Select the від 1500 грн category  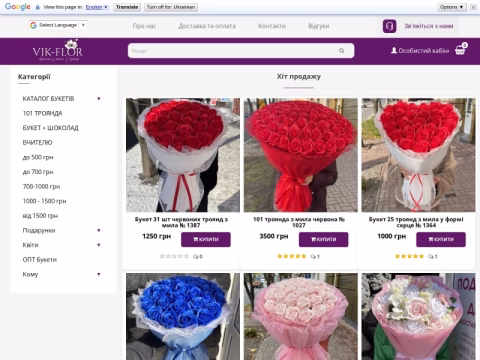click(40, 216)
